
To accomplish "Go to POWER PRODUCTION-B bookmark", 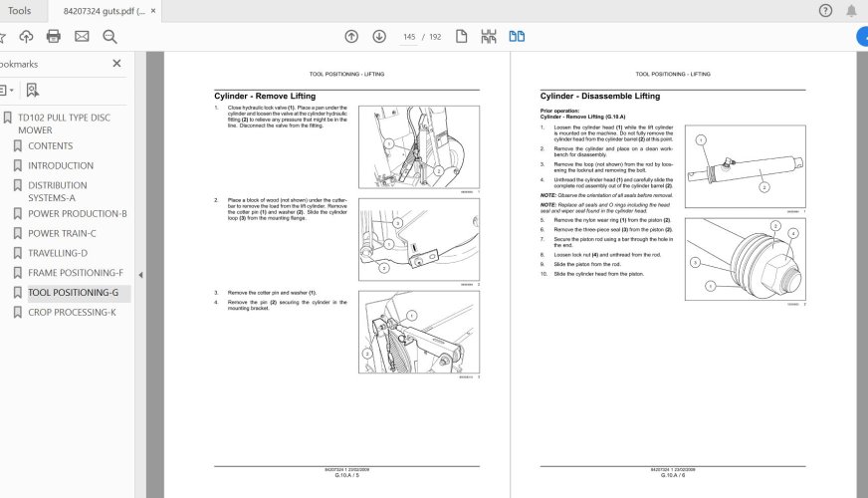I will [78, 213].
